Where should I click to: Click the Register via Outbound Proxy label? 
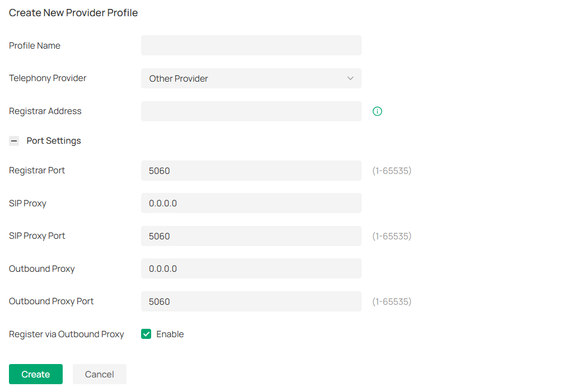[66, 334]
